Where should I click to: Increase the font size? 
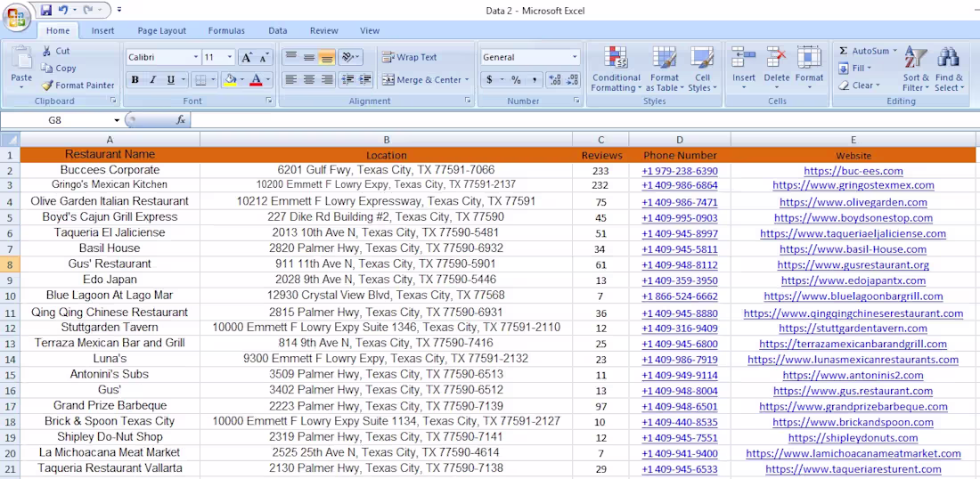click(247, 58)
